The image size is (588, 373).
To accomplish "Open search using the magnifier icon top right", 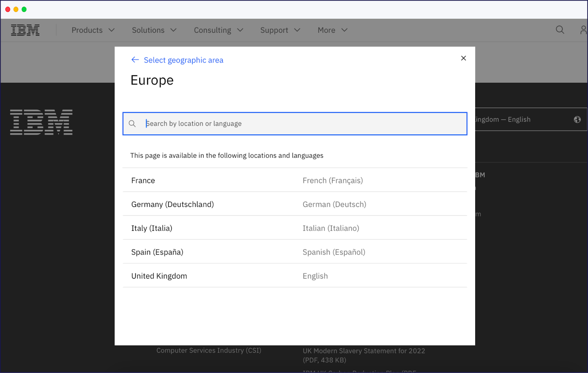I will [x=559, y=30].
